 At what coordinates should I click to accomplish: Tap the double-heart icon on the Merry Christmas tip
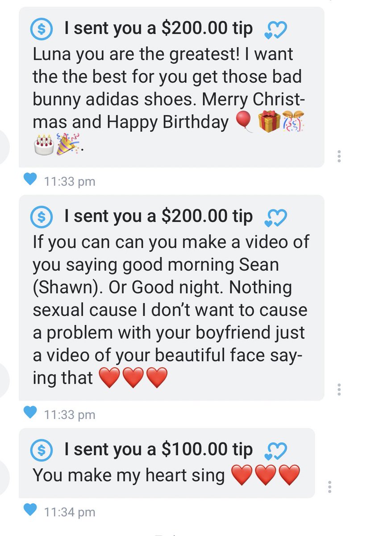[x=275, y=30]
